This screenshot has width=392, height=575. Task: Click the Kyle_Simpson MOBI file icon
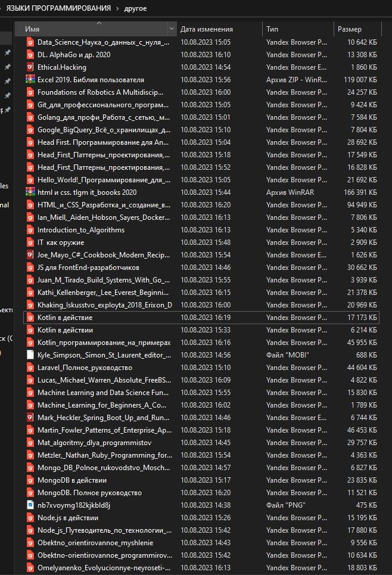(30, 355)
